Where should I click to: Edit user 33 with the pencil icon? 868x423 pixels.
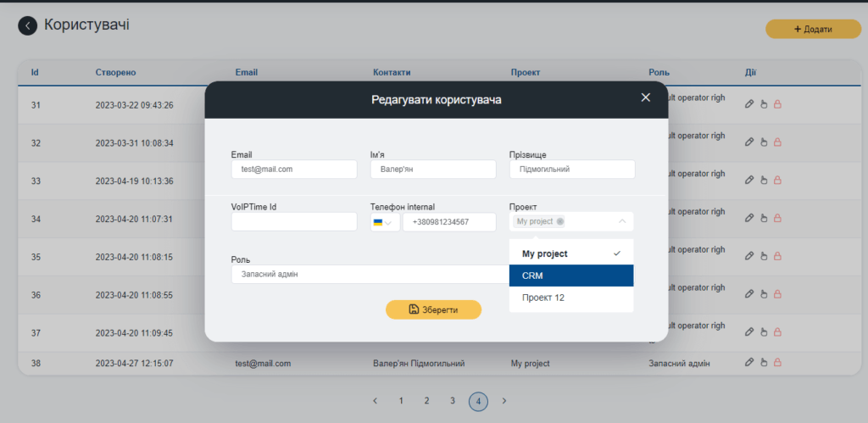coord(749,180)
